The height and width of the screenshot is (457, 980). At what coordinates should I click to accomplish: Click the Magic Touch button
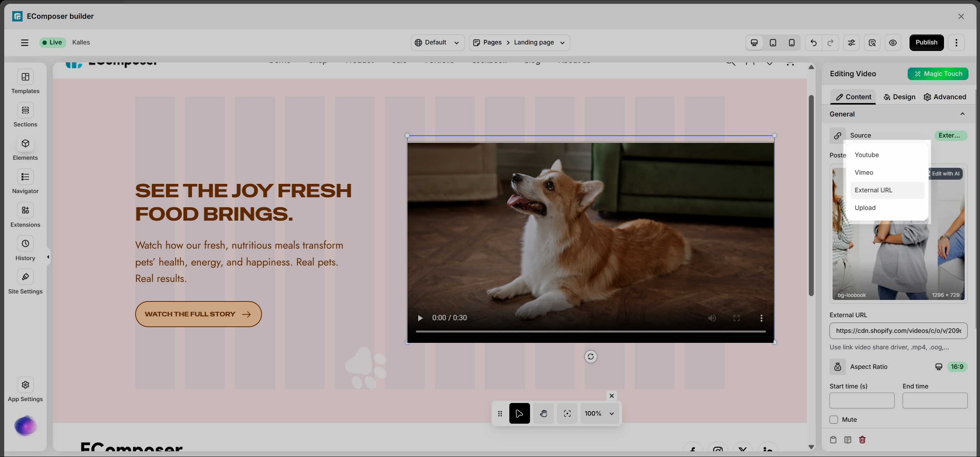[x=937, y=74]
